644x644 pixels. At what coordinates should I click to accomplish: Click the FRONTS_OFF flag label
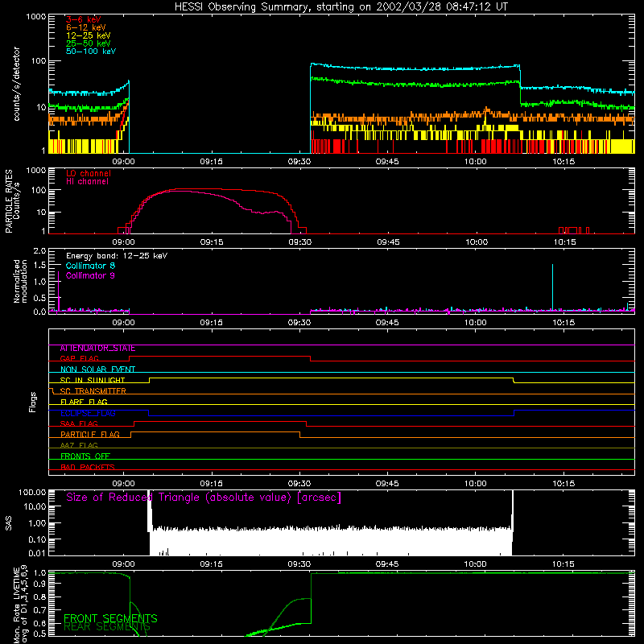coord(85,456)
